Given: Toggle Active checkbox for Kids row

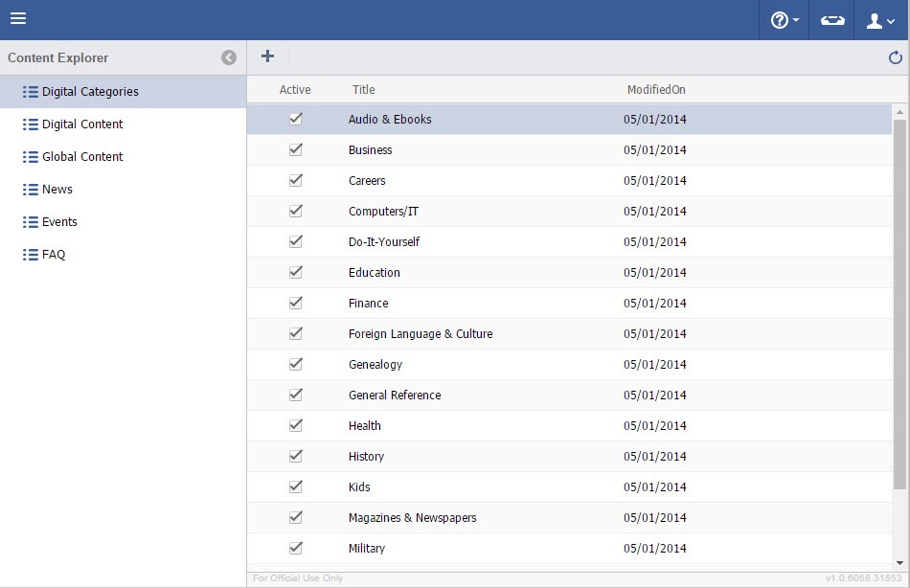Looking at the screenshot, I should (295, 486).
